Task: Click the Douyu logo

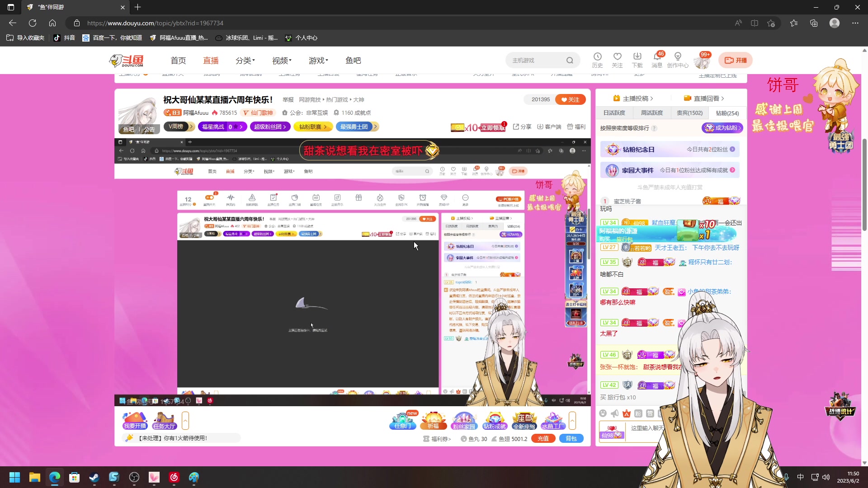Action: (127, 61)
